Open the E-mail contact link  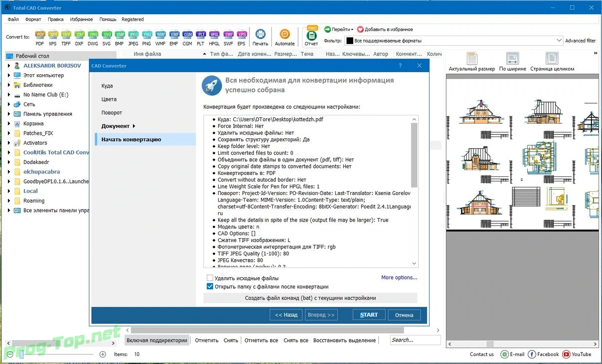pos(513,354)
